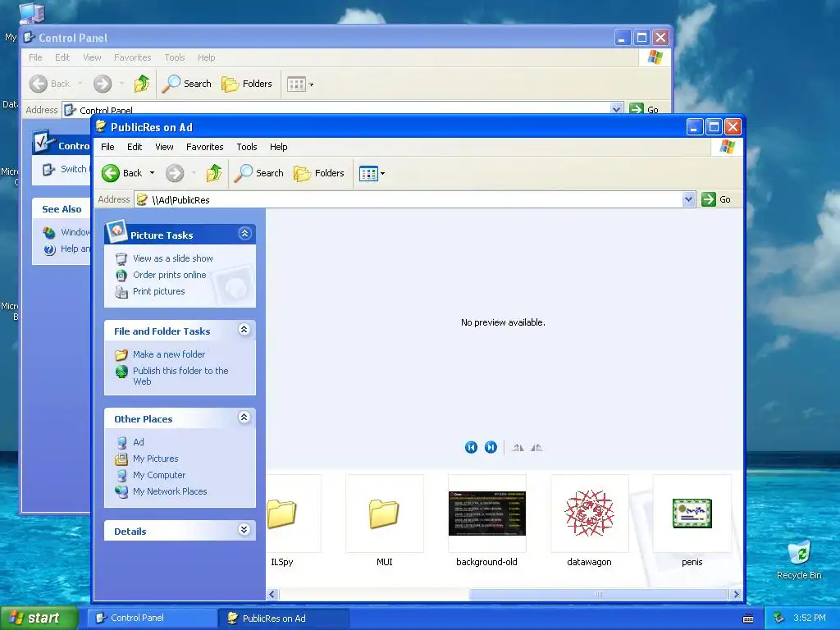
Task: Click globe icon beside Publish this folder
Action: coord(121,372)
